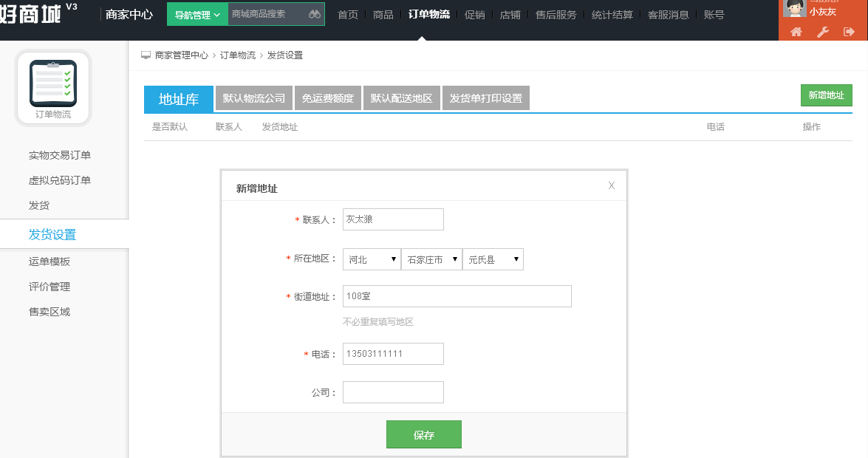The image size is (868, 458).
Task: Select 发货设置 in sidebar
Action: click(52, 234)
